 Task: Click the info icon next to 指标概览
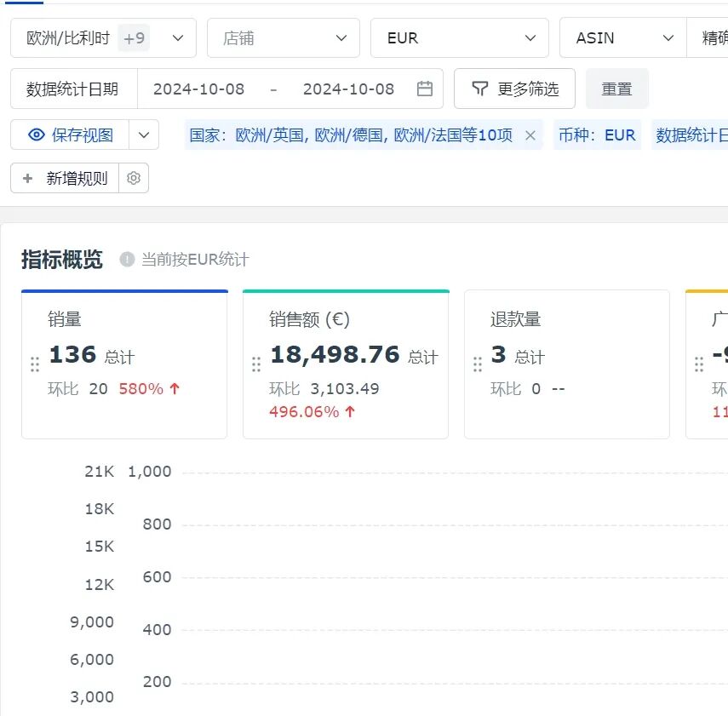pyautogui.click(x=127, y=261)
